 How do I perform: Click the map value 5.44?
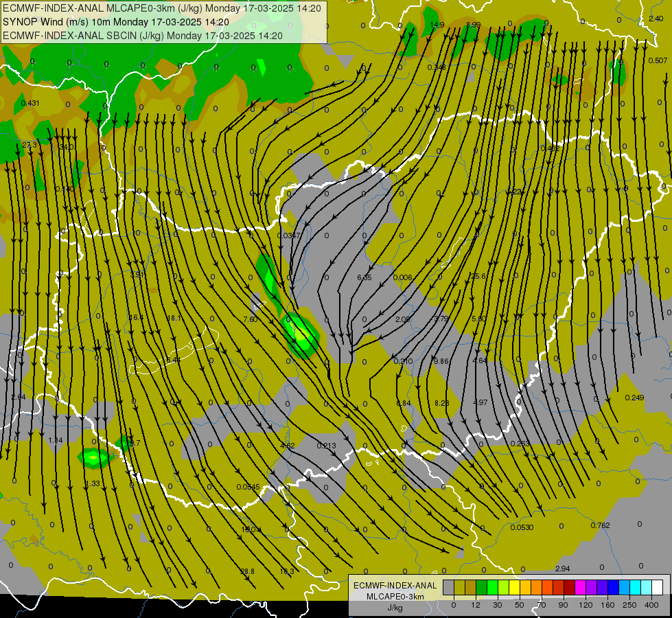174,360
